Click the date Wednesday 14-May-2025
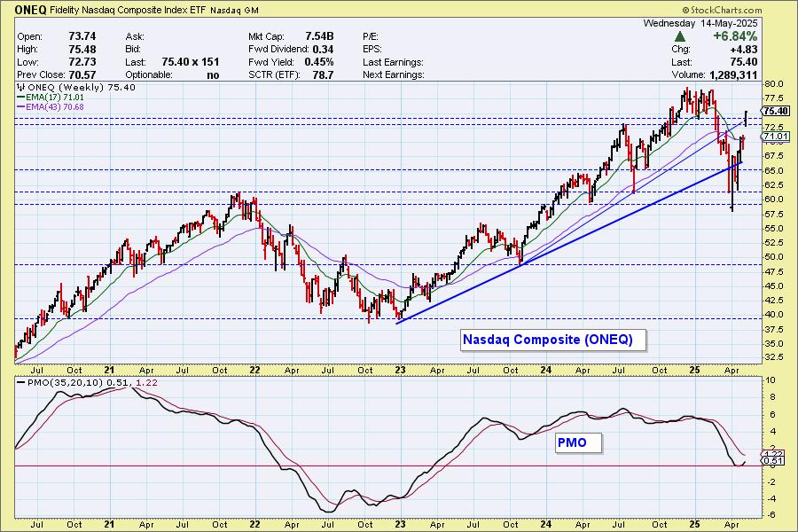Screen dimensions: 798x532 [700, 23]
